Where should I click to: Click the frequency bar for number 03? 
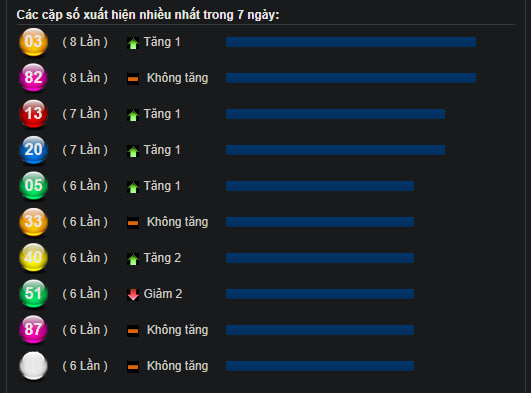351,42
